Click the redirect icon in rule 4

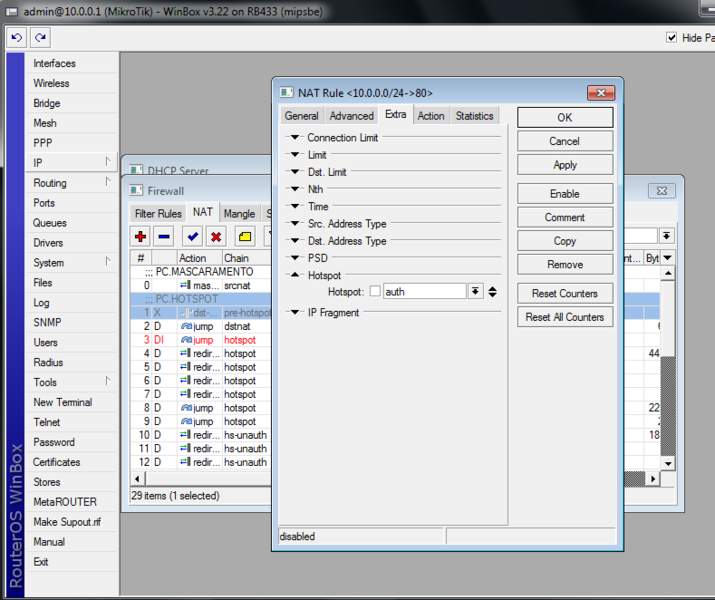[x=185, y=353]
